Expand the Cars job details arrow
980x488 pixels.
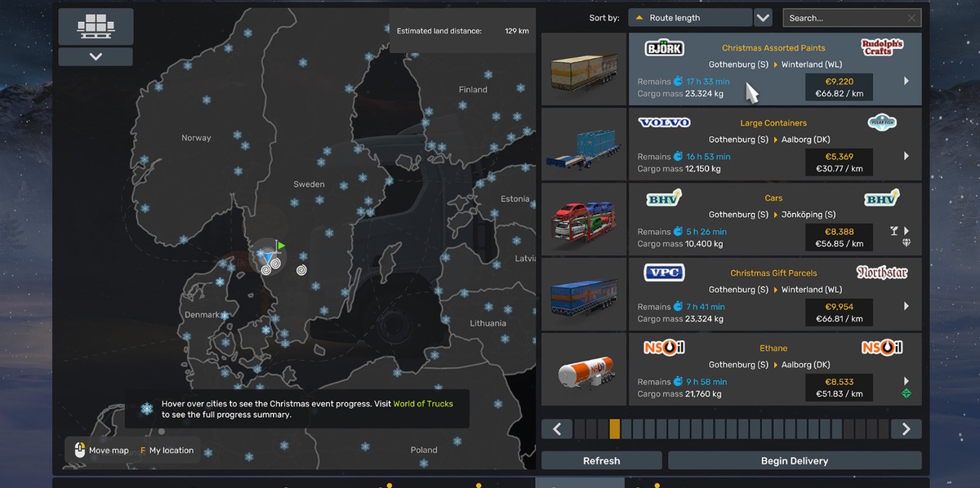click(x=906, y=231)
